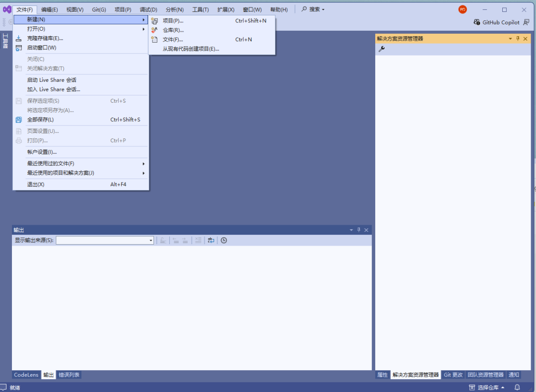The height and width of the screenshot is (392, 536).
Task: Open the vertical Toolbox tab on the left edge
Action: [5, 41]
